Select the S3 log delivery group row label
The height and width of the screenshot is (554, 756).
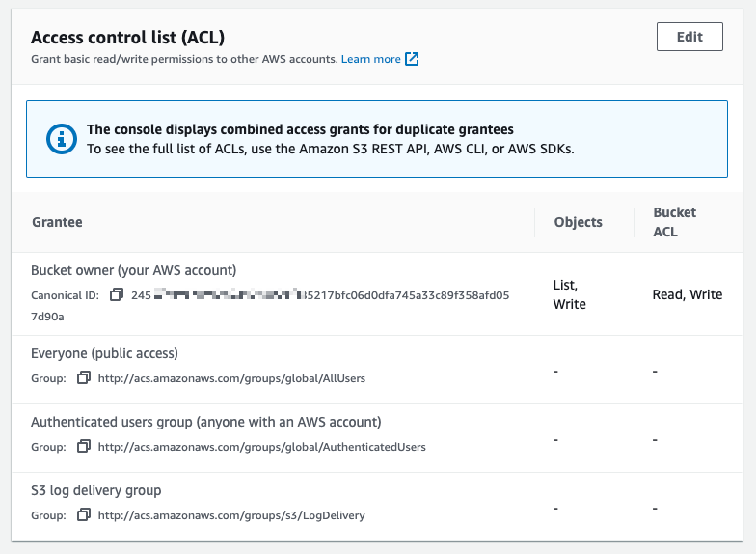96,490
